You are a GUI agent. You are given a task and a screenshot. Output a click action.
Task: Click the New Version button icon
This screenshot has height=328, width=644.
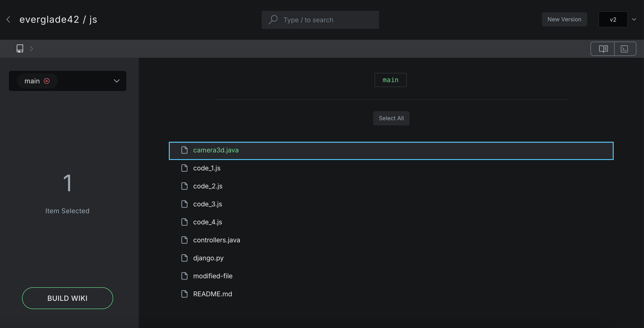tap(564, 19)
